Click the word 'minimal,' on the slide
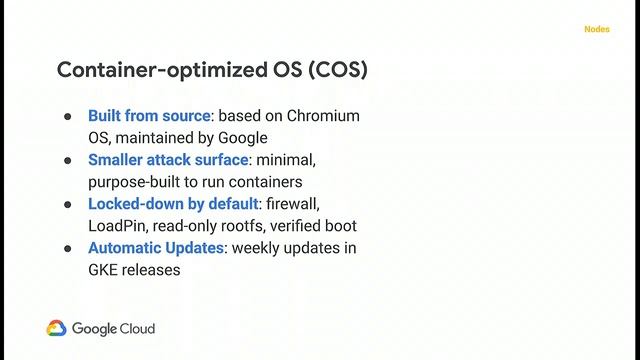Screen dimensions: 640x360 (286, 160)
